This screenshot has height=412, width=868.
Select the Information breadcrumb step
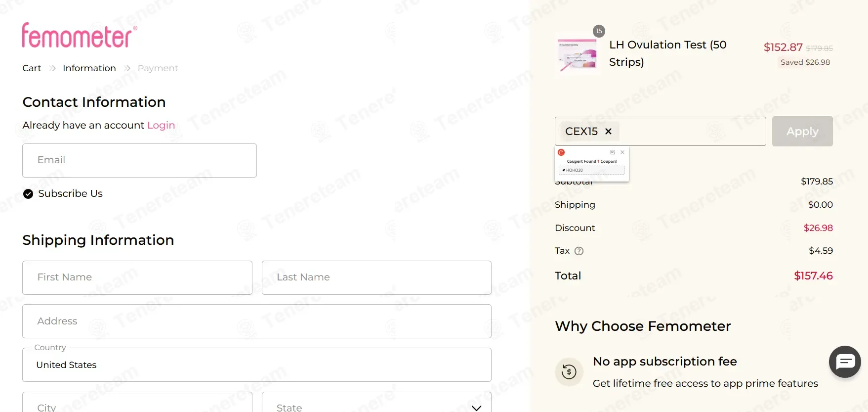89,68
